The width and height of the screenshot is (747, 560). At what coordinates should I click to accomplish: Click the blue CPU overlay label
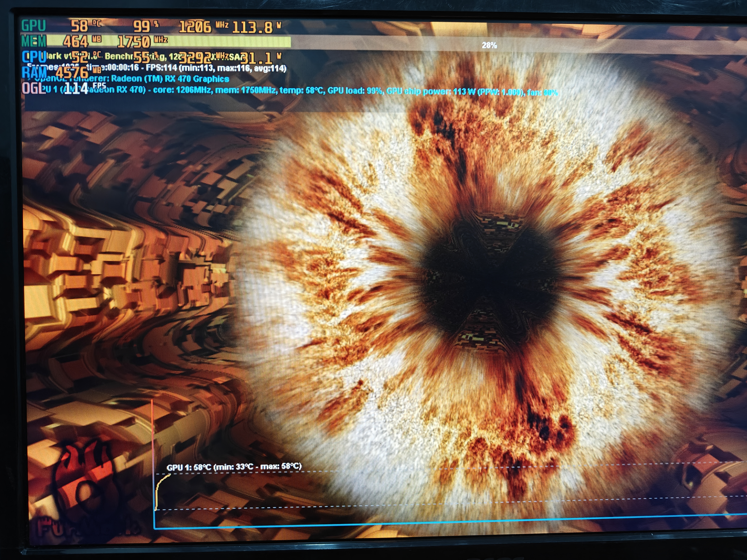coord(34,56)
